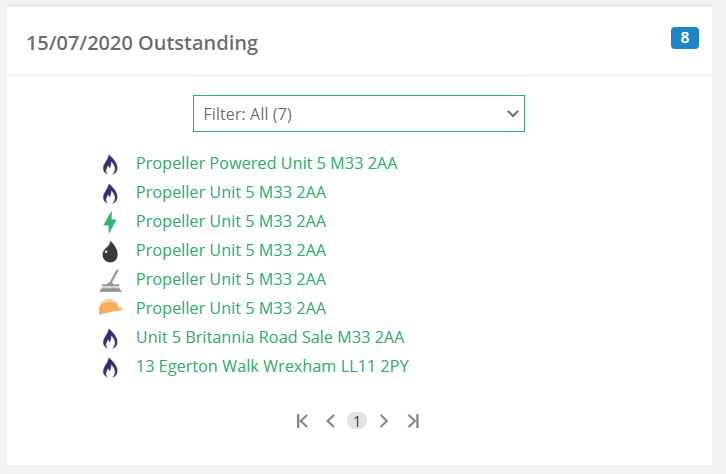Select page 1 in the pagination
This screenshot has width=726, height=474.
tap(357, 421)
